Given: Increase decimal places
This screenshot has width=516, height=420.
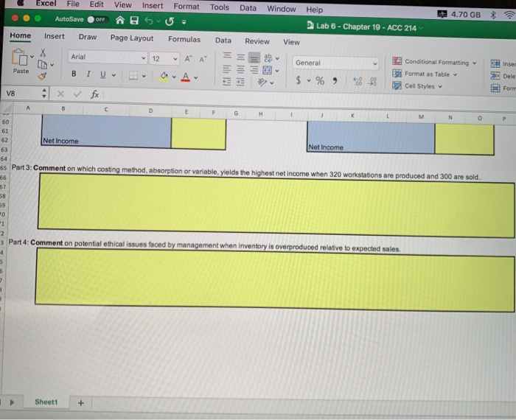Looking at the screenshot, I should point(358,81).
